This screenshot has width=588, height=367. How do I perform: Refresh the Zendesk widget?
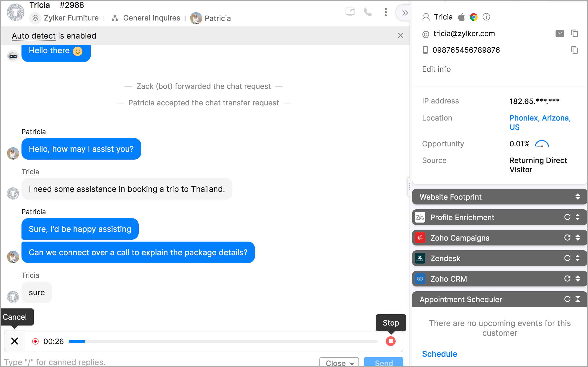coord(567,258)
